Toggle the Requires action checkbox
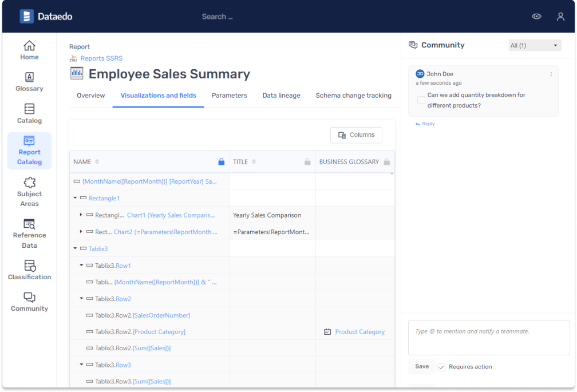This screenshot has width=577, height=392. click(x=441, y=367)
